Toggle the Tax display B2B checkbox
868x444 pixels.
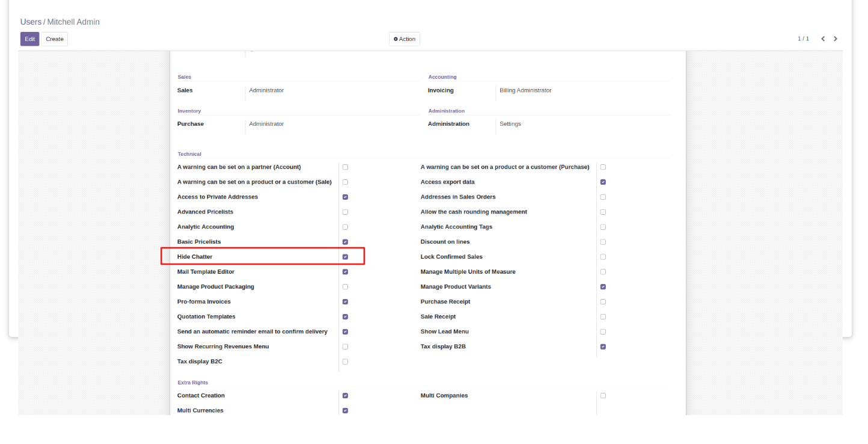click(603, 347)
